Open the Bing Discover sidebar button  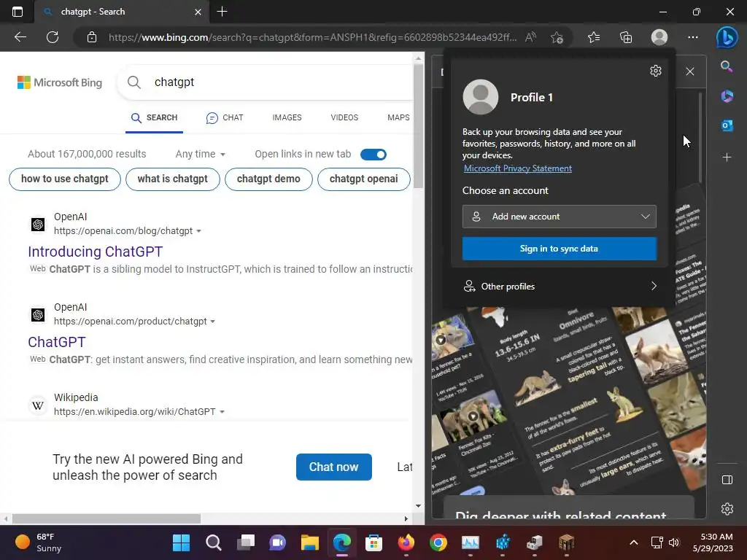pos(727,37)
